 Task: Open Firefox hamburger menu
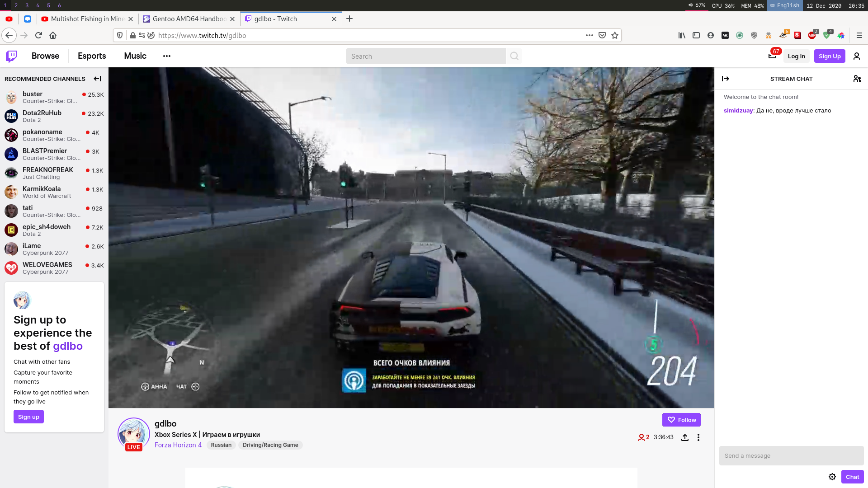859,35
